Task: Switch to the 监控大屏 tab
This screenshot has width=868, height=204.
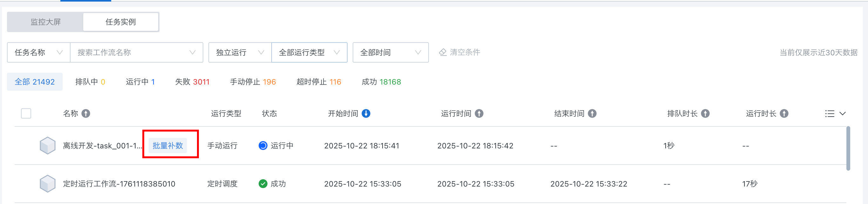Action: (45, 22)
